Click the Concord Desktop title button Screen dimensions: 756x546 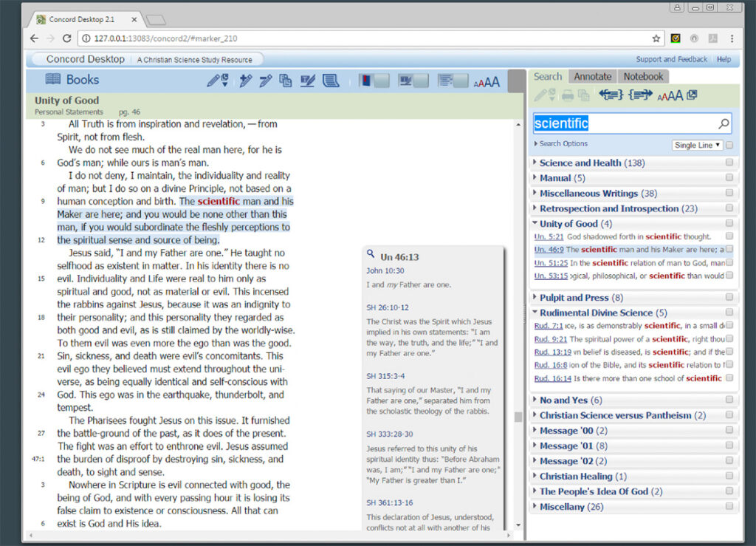click(x=85, y=59)
